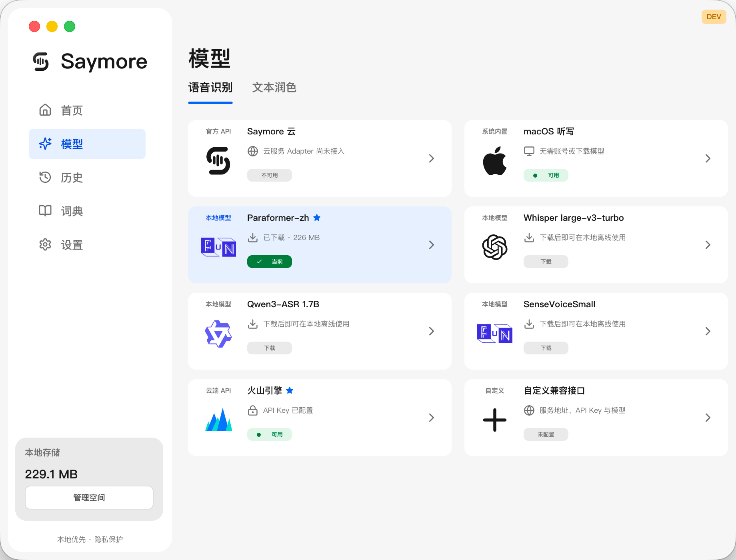The image size is (736, 560).
Task: Open Paraformer-zh details chevron
Action: [432, 245]
